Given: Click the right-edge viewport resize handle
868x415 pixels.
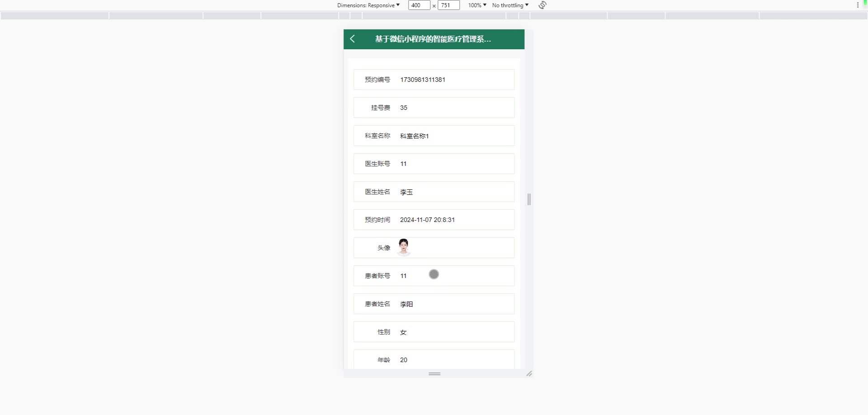Looking at the screenshot, I should [529, 199].
